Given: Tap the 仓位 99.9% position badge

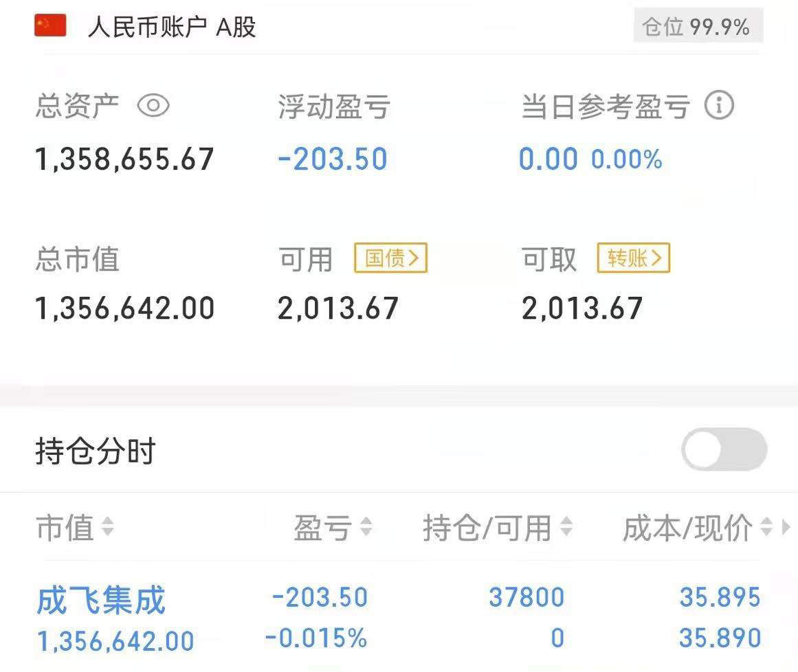Looking at the screenshot, I should (698, 26).
